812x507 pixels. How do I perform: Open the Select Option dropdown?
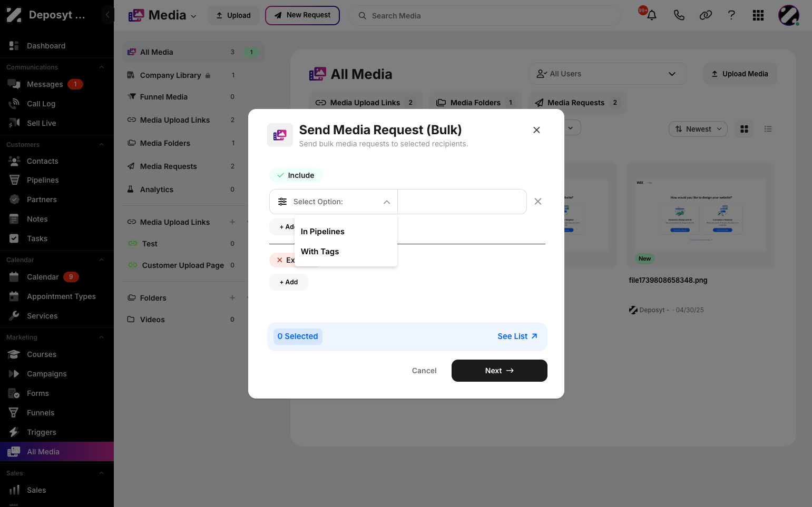click(334, 202)
